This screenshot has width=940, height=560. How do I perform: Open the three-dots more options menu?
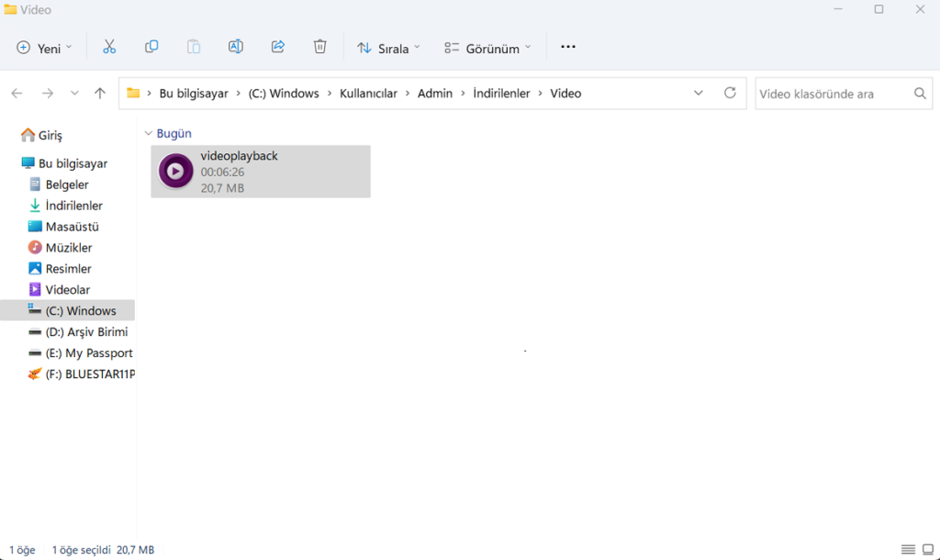(567, 47)
